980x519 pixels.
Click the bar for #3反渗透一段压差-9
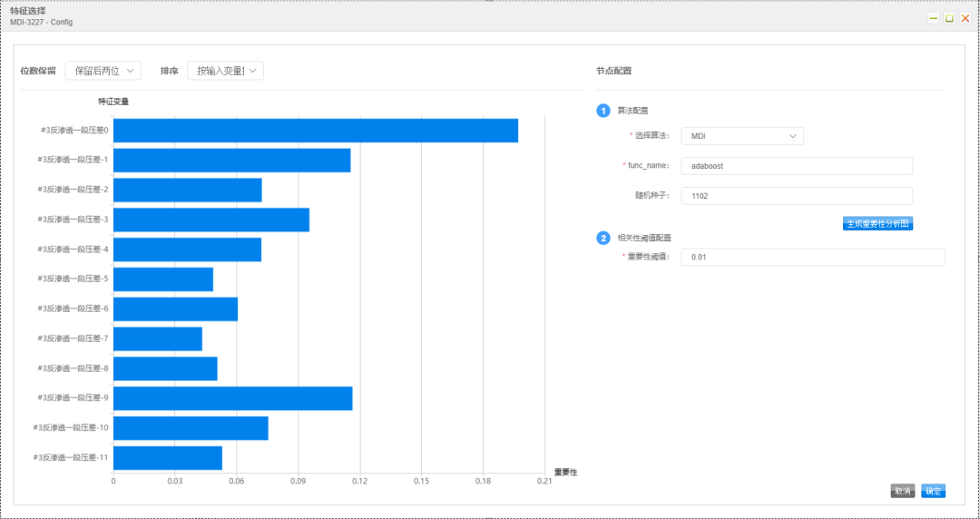[x=233, y=398]
